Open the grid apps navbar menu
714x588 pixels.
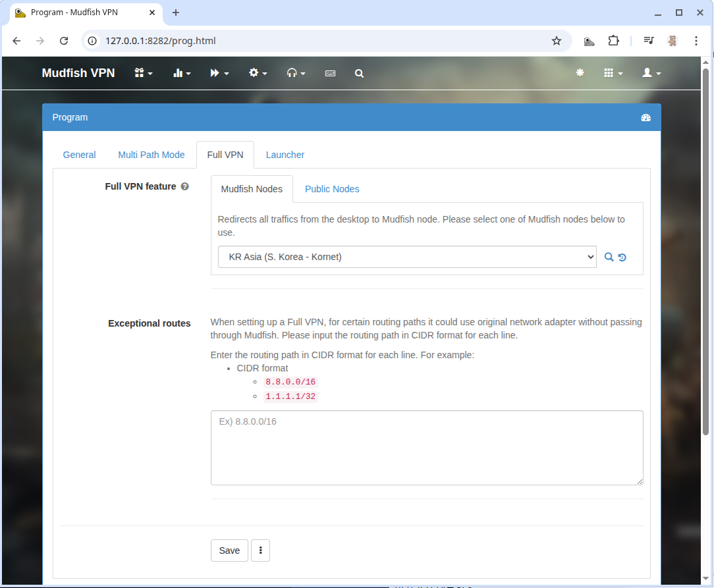click(x=613, y=73)
